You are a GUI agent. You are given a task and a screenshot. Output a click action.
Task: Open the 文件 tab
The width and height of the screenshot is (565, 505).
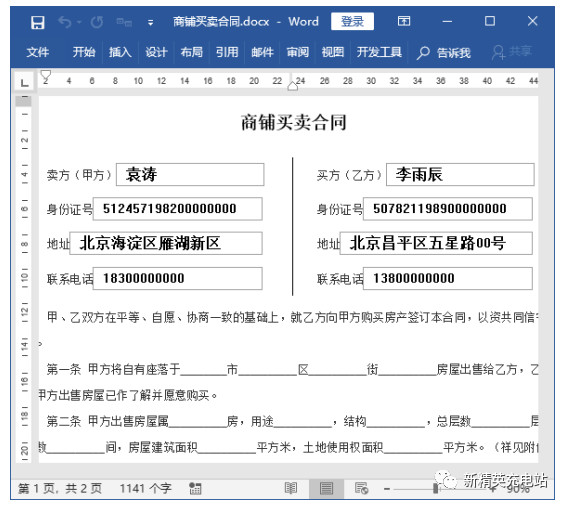[37, 52]
